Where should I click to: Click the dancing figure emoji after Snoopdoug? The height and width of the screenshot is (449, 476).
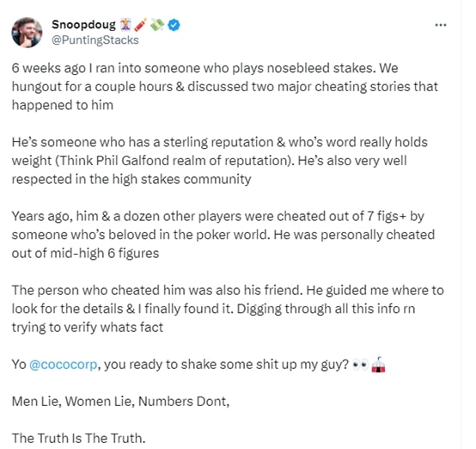pyautogui.click(x=125, y=25)
